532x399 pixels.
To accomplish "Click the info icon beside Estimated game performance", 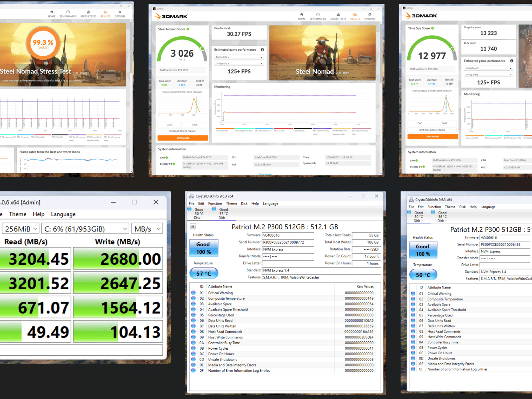I will coord(262,50).
